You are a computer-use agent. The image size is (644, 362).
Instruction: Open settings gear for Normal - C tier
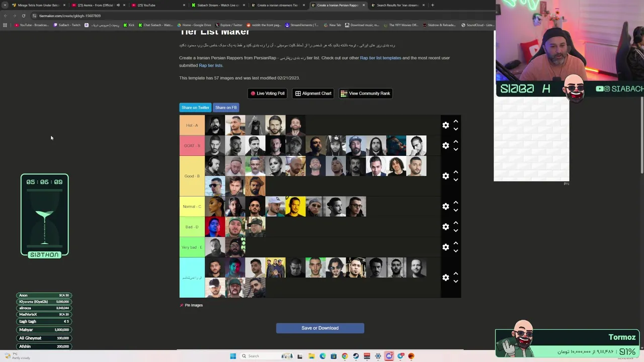[x=445, y=207]
